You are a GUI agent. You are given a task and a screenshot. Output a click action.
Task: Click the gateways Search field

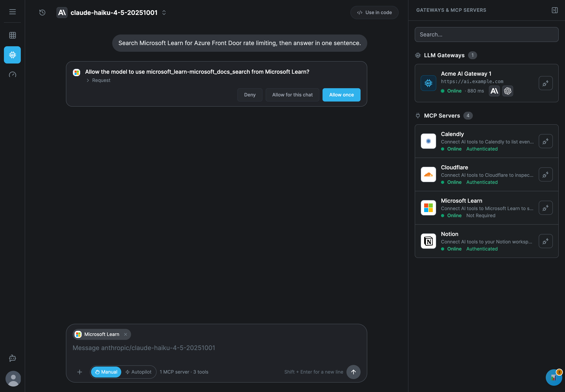click(x=486, y=35)
